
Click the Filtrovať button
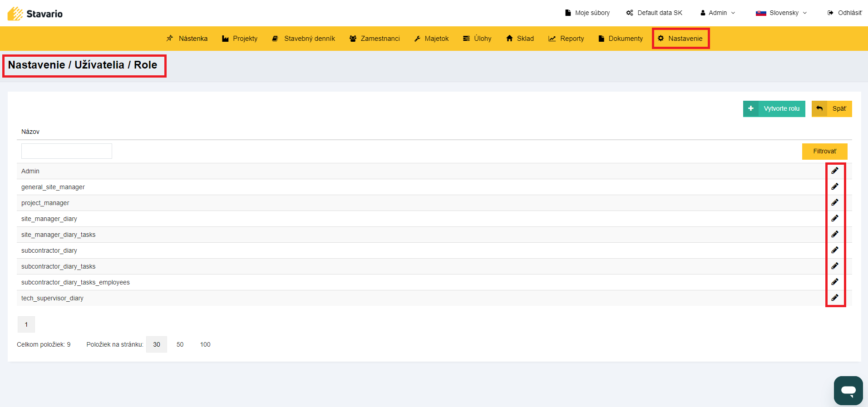[824, 152]
